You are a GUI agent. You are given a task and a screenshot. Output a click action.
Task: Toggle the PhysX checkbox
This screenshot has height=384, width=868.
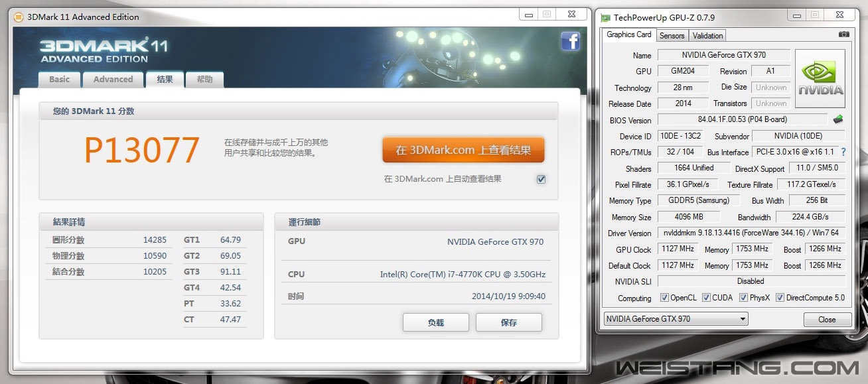tap(743, 298)
